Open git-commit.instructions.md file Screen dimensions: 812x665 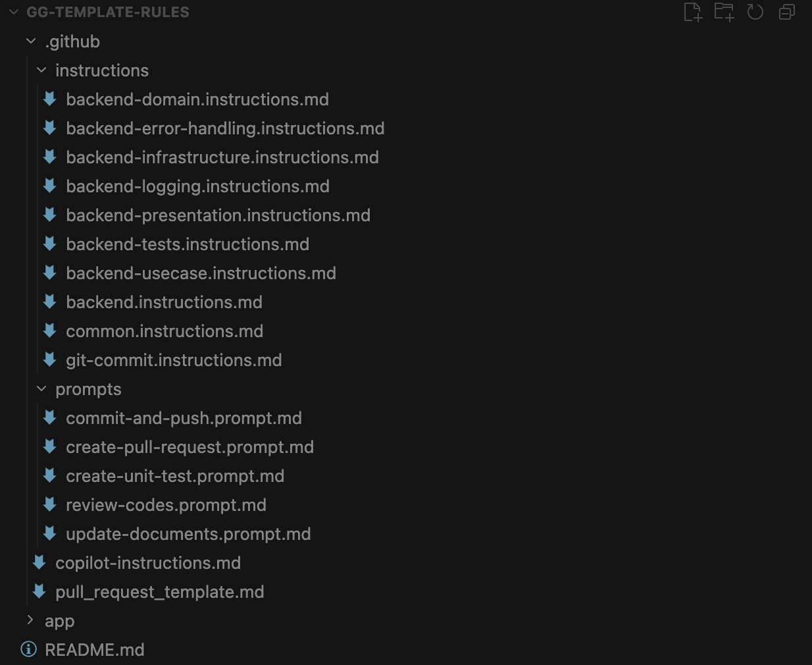click(x=174, y=360)
